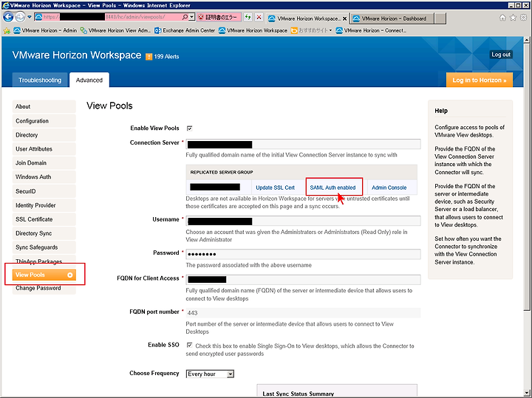
Task: Open VMware Horizon - Connect.. favorite
Action: point(371,30)
